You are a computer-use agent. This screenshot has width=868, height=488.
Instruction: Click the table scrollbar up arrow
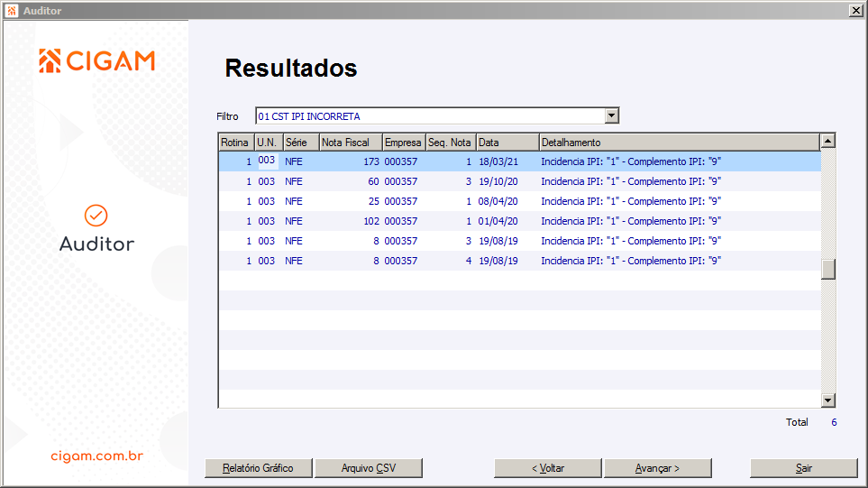tap(827, 142)
